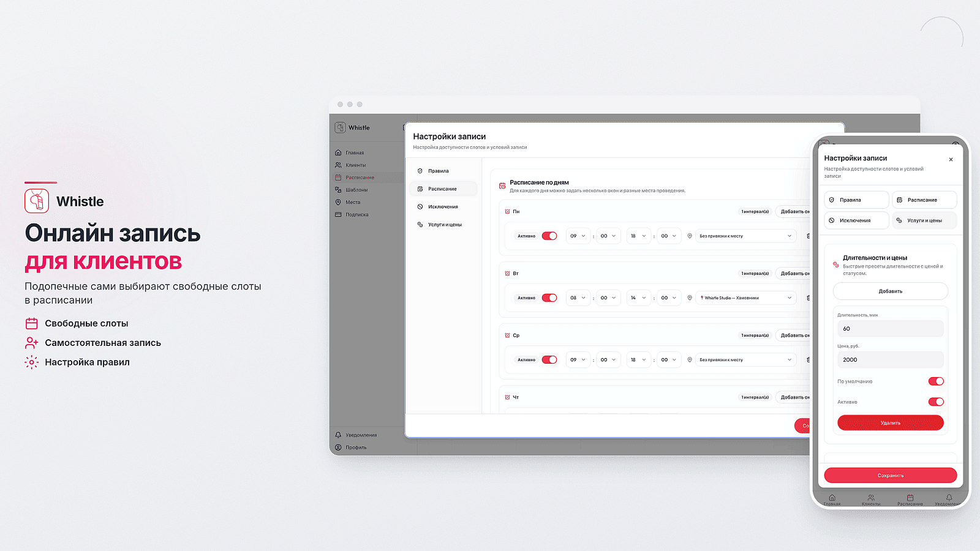
Task: Tap the Исключения tab on the phone
Action: click(x=856, y=220)
